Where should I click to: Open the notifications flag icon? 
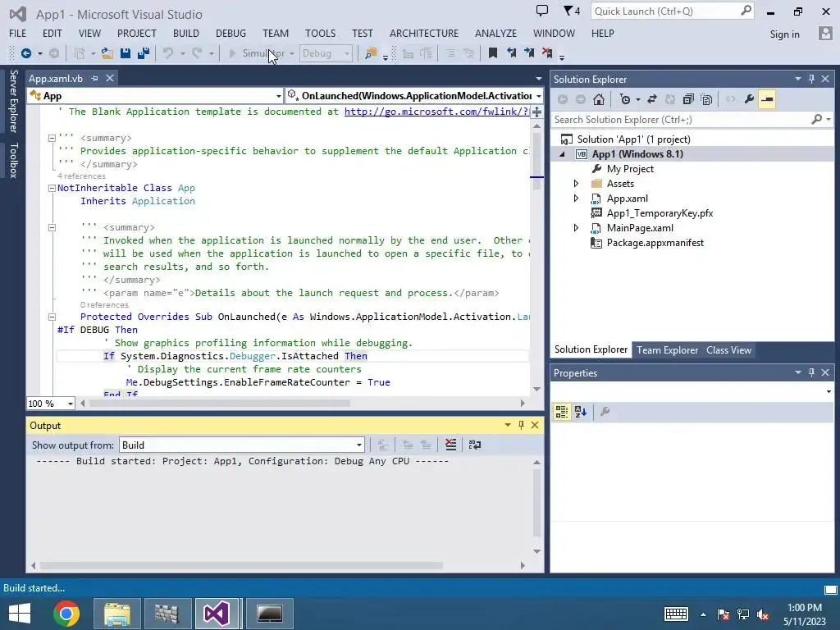click(572, 11)
